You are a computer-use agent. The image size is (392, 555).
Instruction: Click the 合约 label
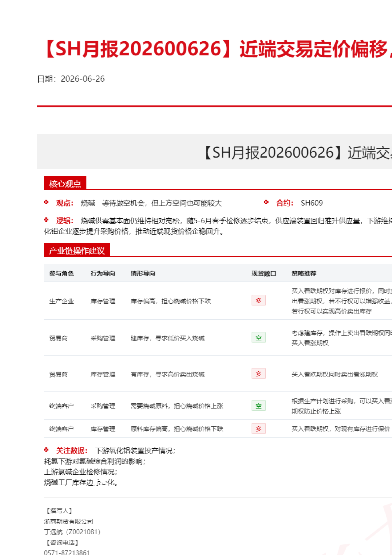click(285, 203)
